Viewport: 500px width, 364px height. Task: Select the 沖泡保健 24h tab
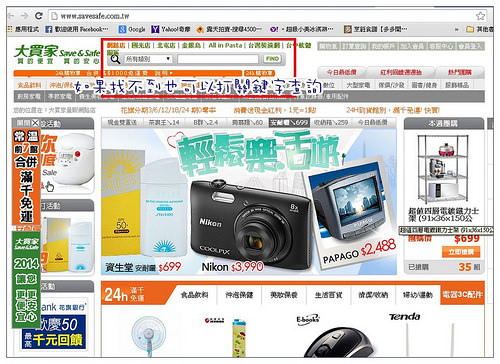tap(239, 295)
